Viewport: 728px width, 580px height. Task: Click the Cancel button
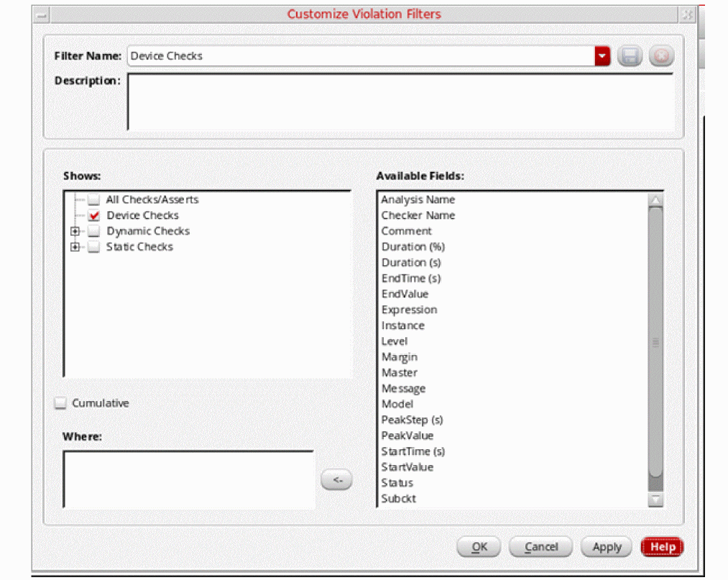click(540, 547)
